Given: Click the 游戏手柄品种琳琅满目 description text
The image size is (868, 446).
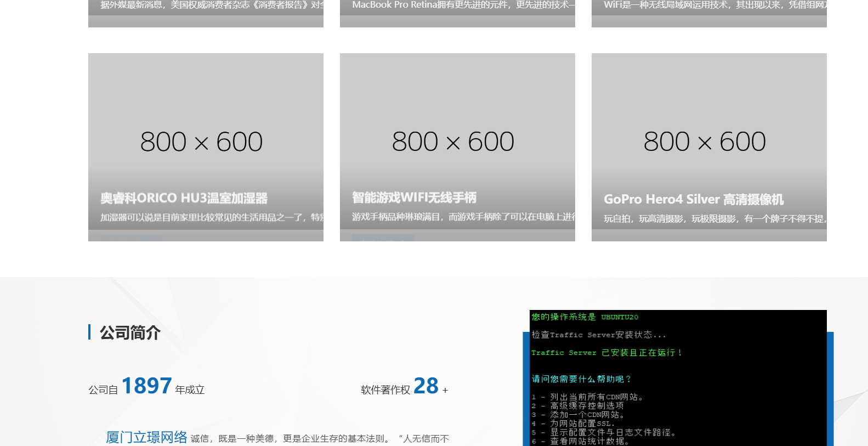Looking at the screenshot, I should click(x=463, y=217).
